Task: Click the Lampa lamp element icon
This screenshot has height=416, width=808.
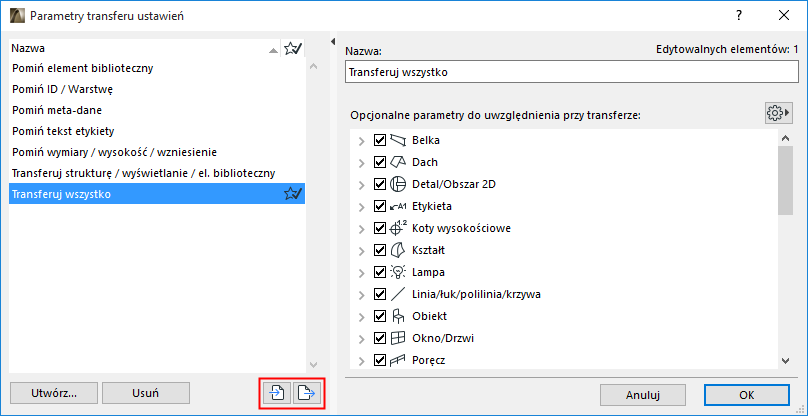Action: tap(400, 272)
